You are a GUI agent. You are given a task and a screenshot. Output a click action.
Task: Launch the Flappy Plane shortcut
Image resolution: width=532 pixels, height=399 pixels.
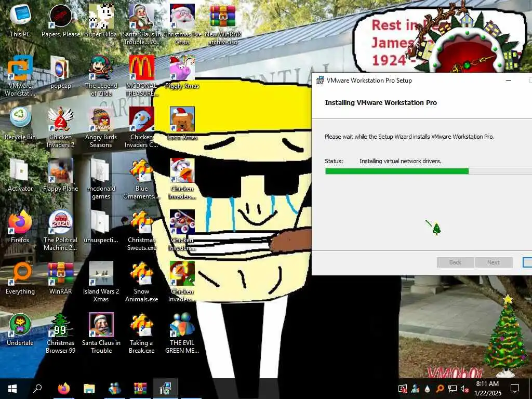click(x=61, y=175)
